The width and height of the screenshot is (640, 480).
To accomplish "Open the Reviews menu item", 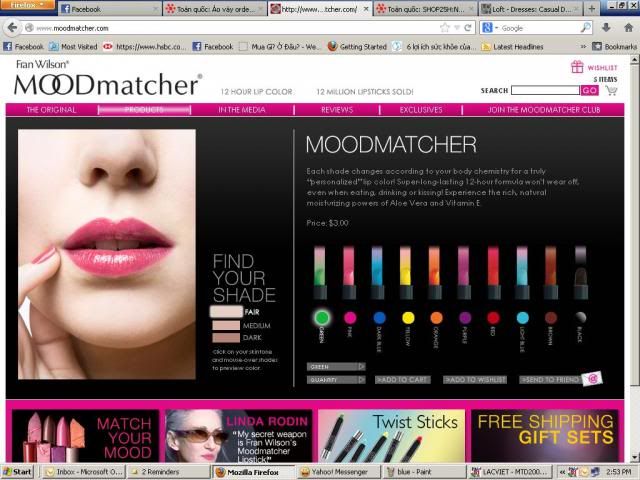I will 337,109.
